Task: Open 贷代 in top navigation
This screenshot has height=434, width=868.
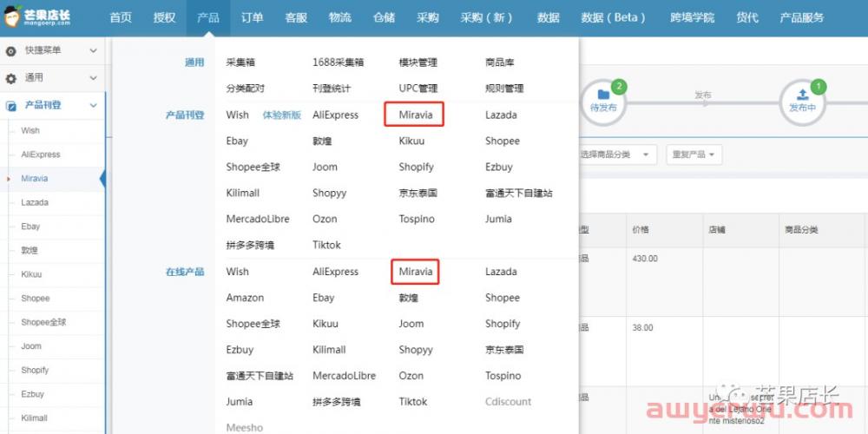Action: click(746, 17)
